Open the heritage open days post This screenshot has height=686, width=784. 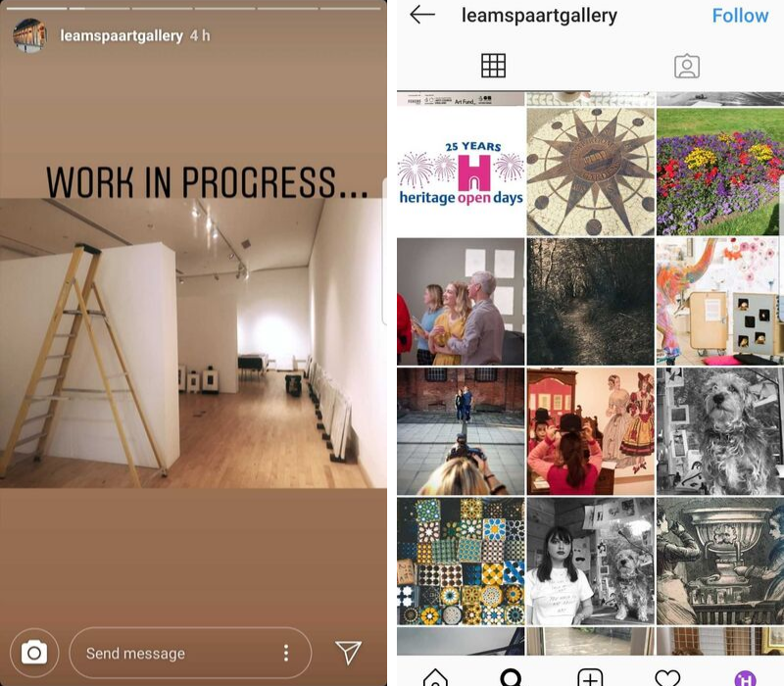coord(461,171)
